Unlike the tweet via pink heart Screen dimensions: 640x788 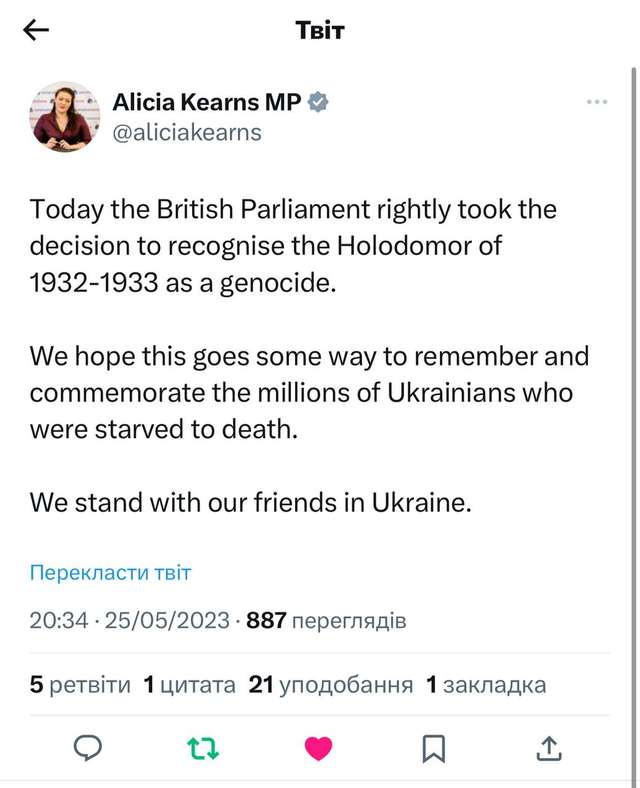click(318, 747)
